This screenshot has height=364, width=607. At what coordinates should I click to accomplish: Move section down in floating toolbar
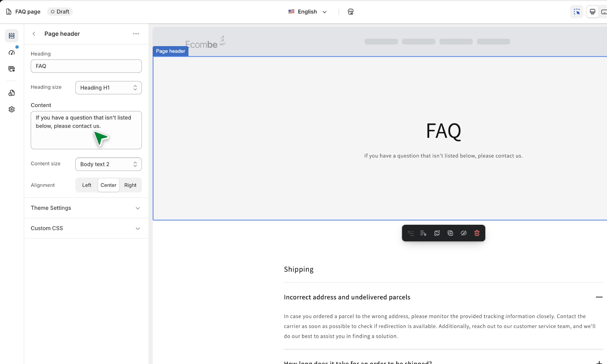pyautogui.click(x=423, y=233)
